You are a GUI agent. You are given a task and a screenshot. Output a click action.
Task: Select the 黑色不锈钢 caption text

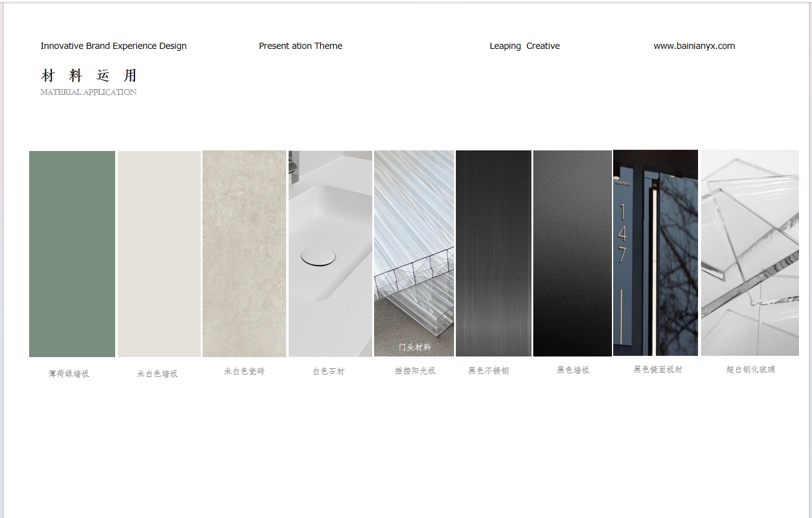click(488, 371)
